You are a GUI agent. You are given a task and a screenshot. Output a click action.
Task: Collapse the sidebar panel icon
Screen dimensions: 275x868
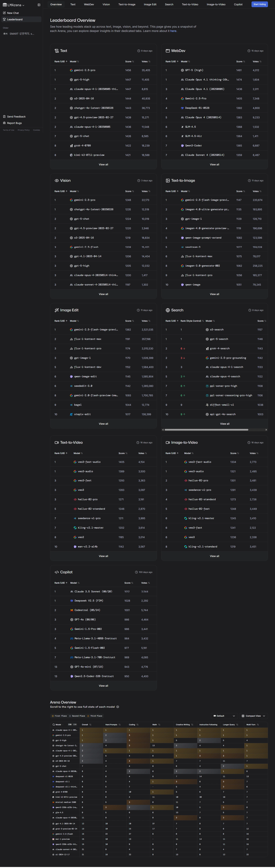pyautogui.click(x=39, y=5)
